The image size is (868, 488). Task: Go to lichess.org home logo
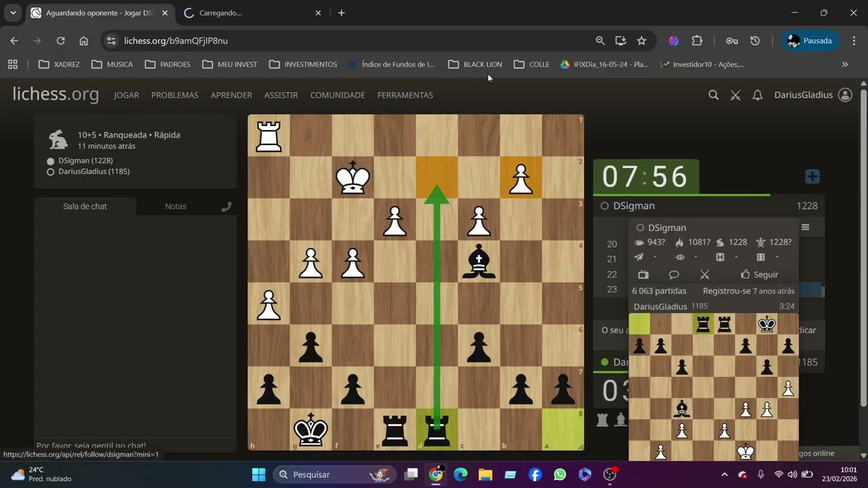pos(56,95)
